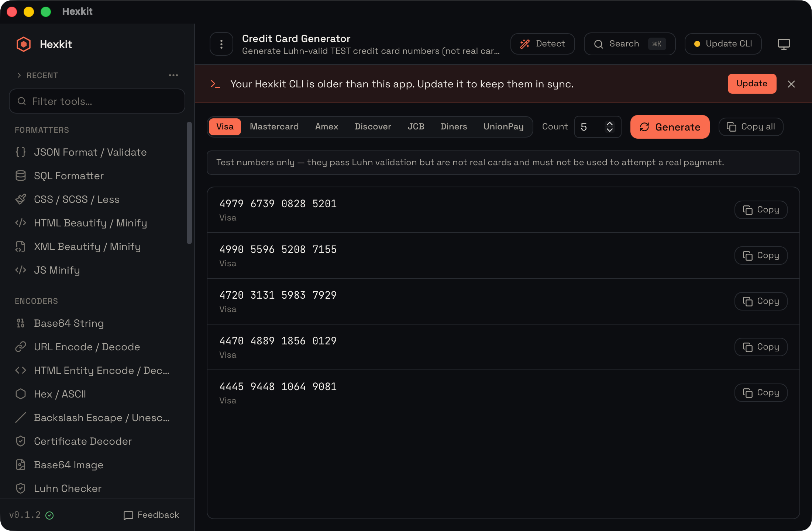Click the Detect button with wand icon
Screen dimensions: 812x531
pyautogui.click(x=543, y=44)
